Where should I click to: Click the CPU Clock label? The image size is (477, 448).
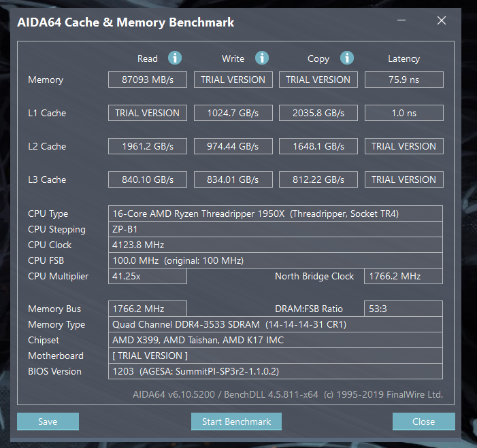pyautogui.click(x=50, y=245)
